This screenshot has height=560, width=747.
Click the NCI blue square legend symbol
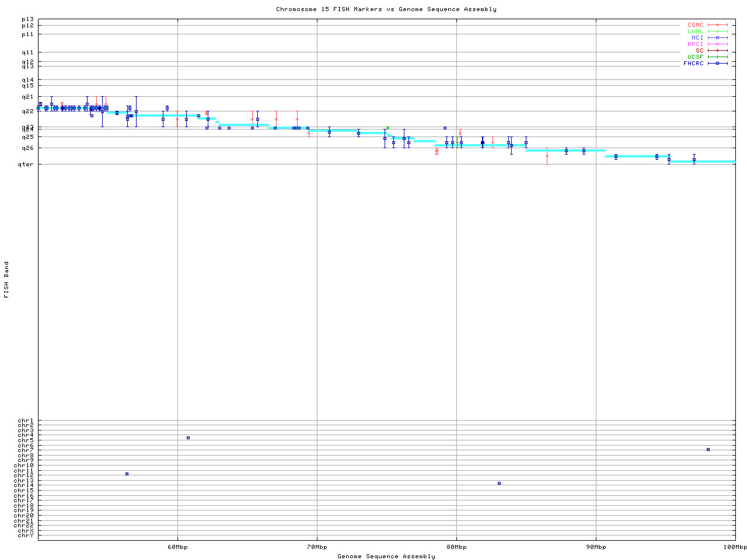pos(717,38)
